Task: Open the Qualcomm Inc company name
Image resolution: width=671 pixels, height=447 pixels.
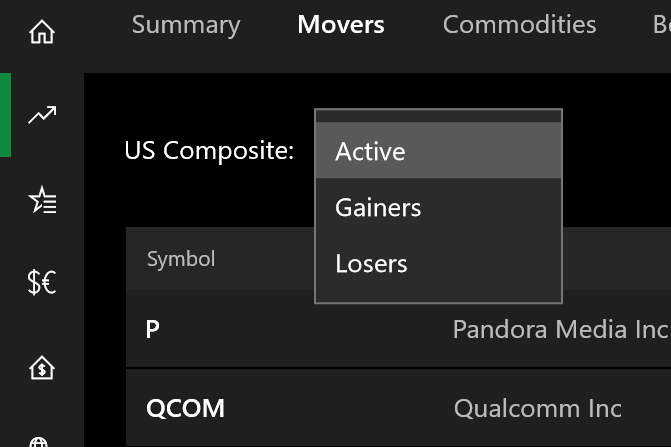Action: click(x=537, y=408)
